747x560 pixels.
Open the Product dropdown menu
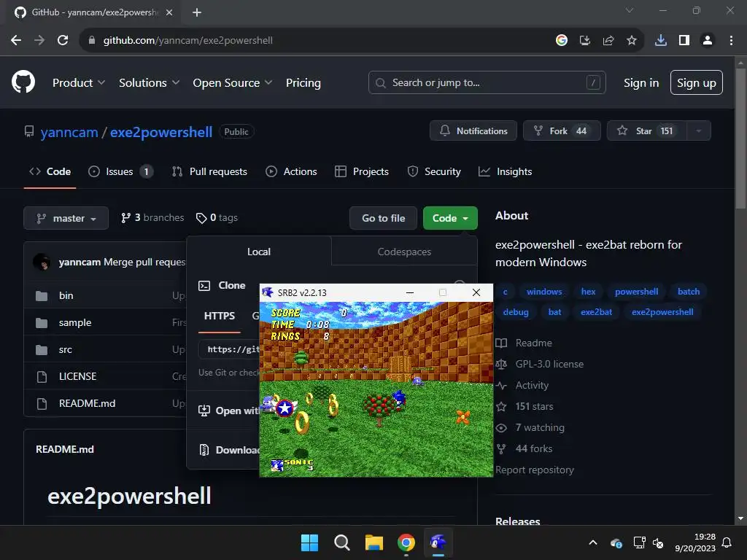click(x=79, y=83)
